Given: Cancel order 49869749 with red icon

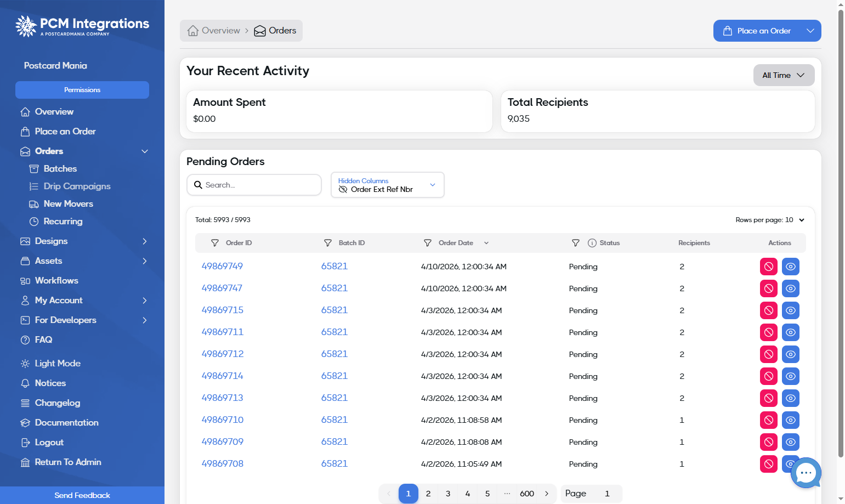Looking at the screenshot, I should click(769, 267).
